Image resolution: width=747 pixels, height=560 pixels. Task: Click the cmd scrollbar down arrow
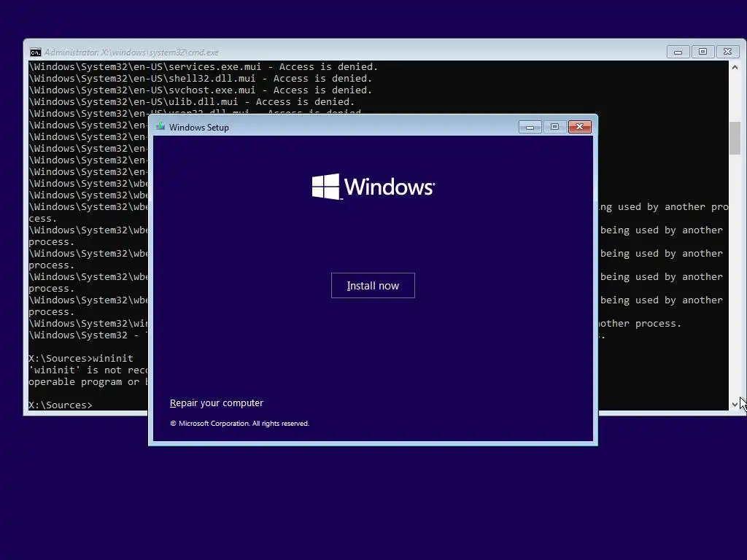point(735,405)
